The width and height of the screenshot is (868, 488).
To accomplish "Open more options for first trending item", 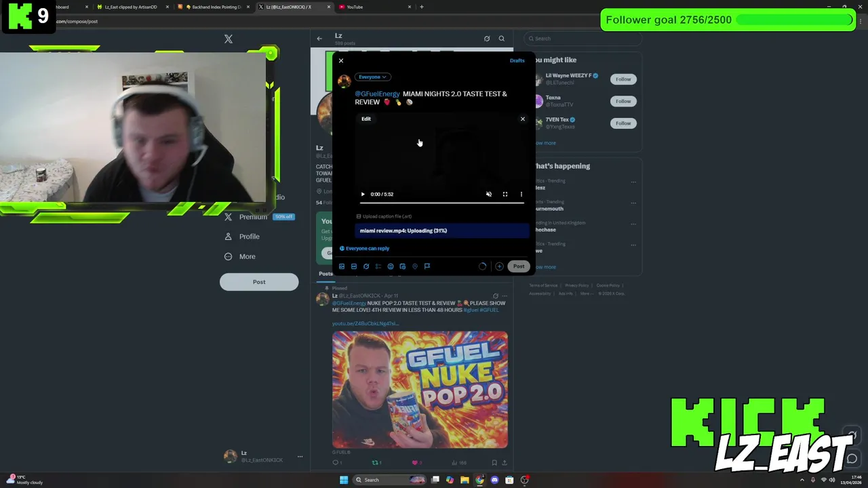I will 633,182.
